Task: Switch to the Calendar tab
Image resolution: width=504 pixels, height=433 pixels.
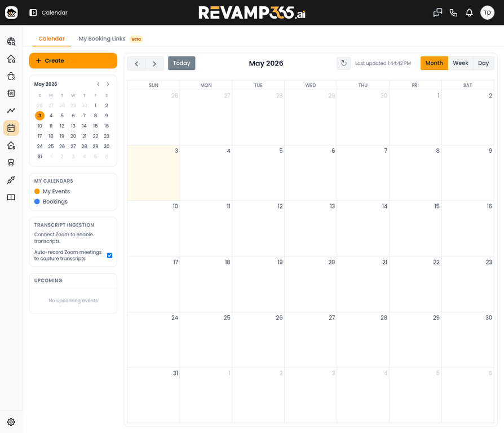Action: click(x=51, y=38)
